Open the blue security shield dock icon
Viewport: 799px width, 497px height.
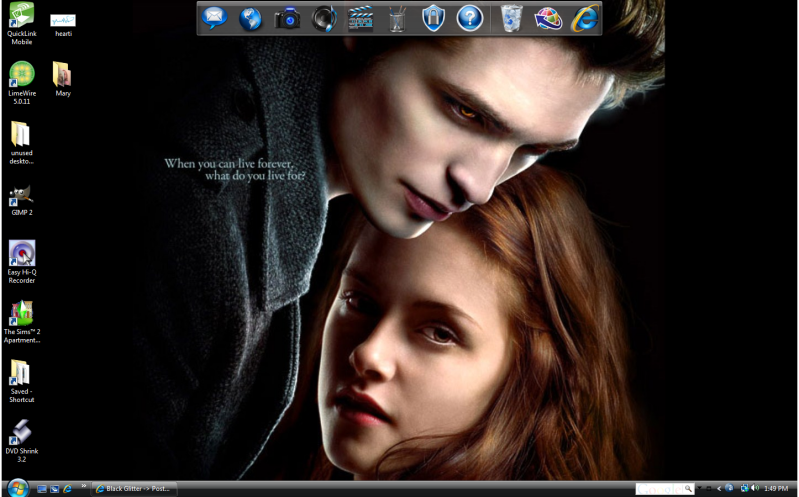pos(433,17)
